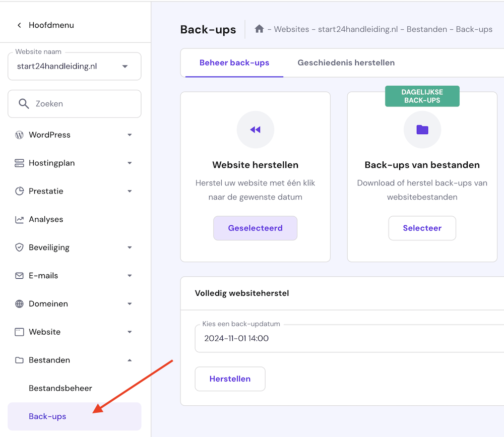Open Prestatie via its gauge icon

(x=19, y=191)
